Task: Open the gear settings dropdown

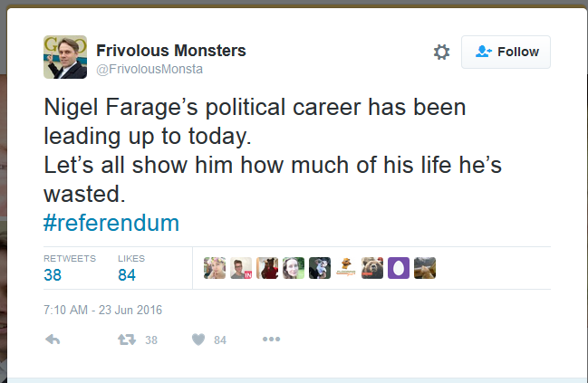Action: [441, 53]
